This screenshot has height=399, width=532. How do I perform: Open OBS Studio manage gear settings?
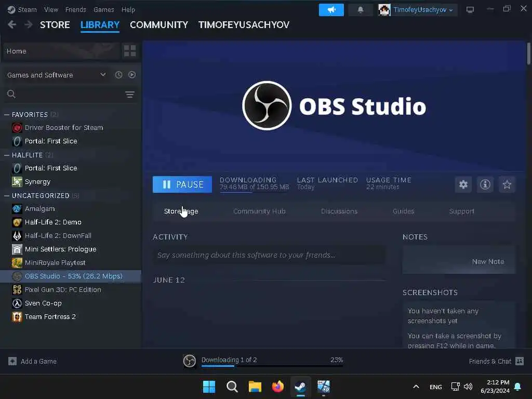(463, 184)
